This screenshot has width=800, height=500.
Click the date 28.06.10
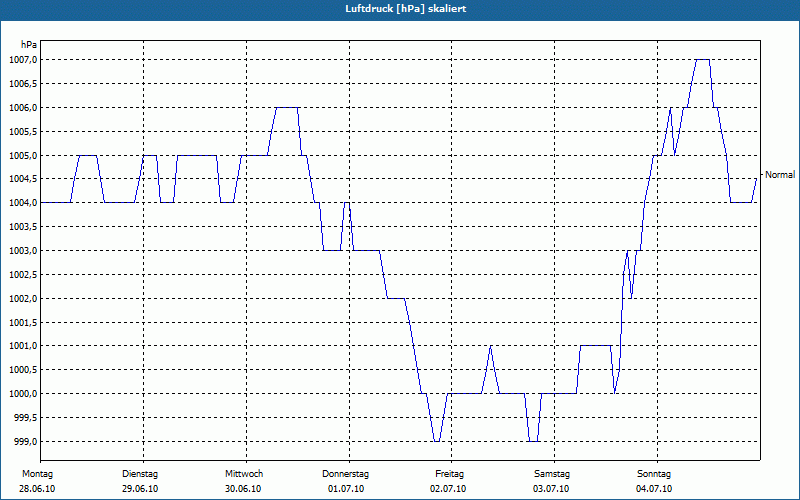[x=37, y=489]
